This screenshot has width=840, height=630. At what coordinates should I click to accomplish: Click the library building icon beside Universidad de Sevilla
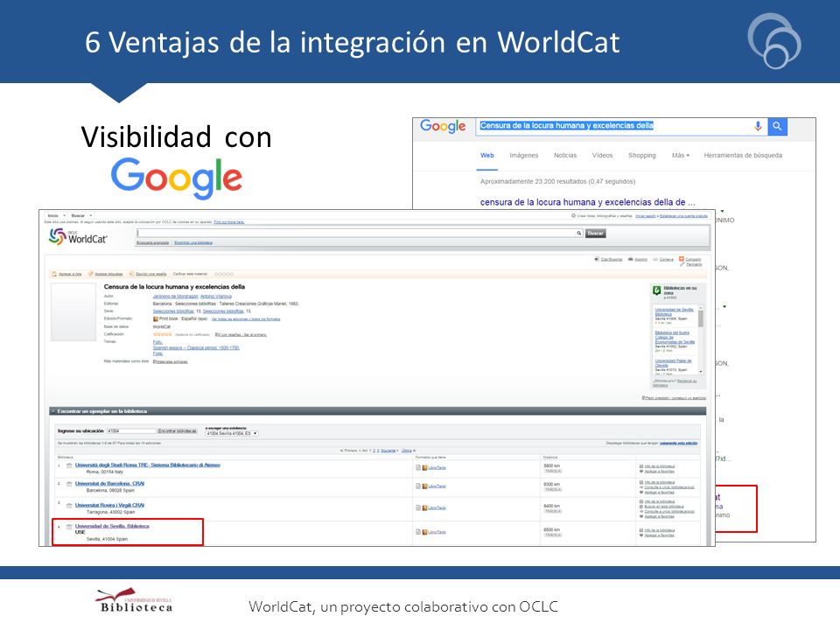[x=69, y=527]
